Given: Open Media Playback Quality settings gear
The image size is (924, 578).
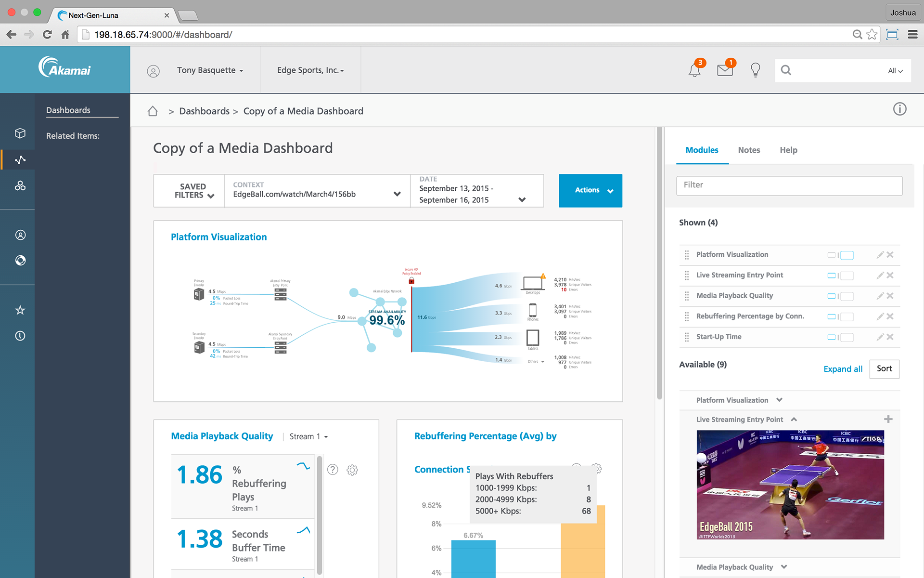Looking at the screenshot, I should pyautogui.click(x=352, y=470).
